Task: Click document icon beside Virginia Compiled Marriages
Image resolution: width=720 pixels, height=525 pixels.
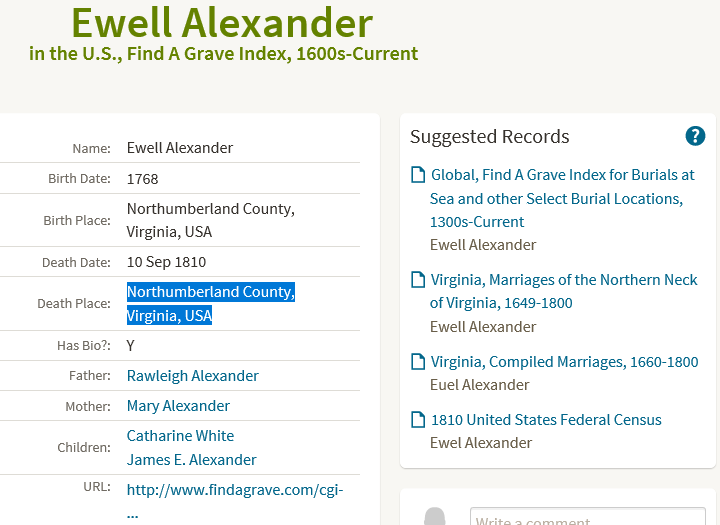Action: click(x=418, y=361)
